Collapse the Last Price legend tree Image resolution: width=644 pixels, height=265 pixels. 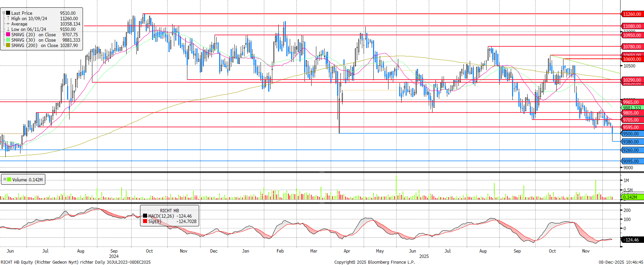pos(4,13)
